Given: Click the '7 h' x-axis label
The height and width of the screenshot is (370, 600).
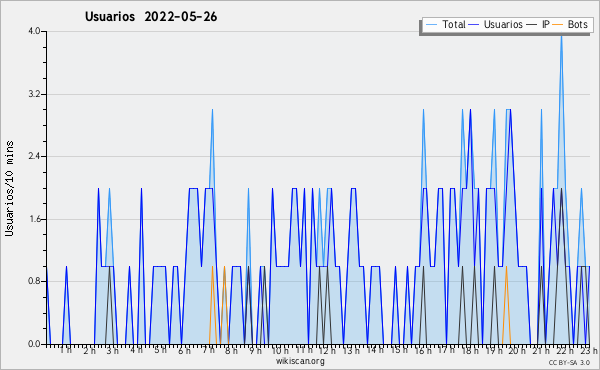Looking at the screenshot, I should (x=208, y=350).
